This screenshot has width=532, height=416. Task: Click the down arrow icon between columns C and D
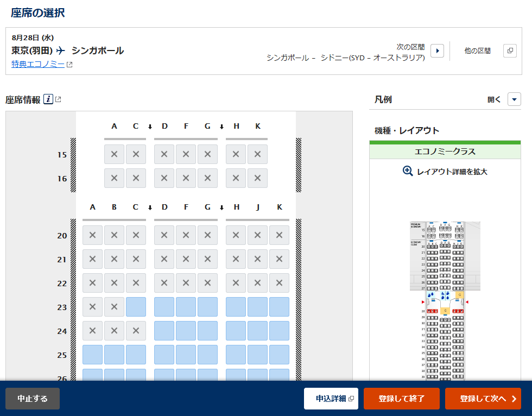click(150, 126)
